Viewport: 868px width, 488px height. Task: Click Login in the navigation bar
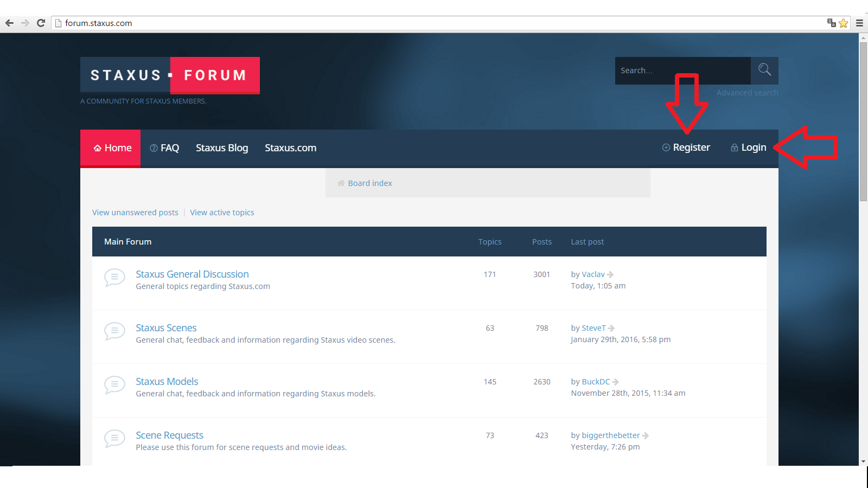coord(749,147)
